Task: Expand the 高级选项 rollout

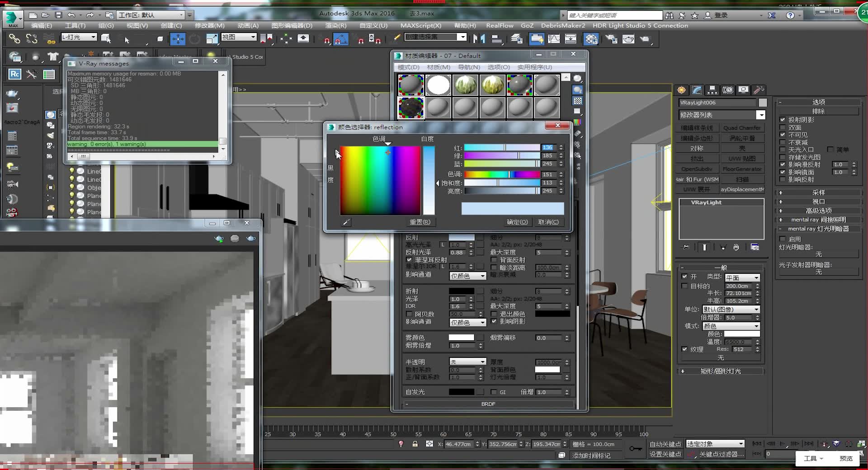Action: coord(818,211)
